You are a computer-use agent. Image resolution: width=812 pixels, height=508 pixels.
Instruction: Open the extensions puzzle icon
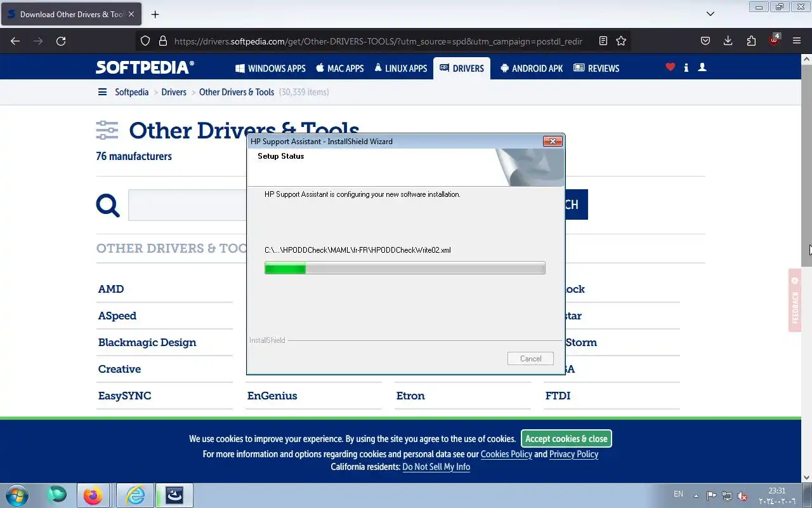751,41
